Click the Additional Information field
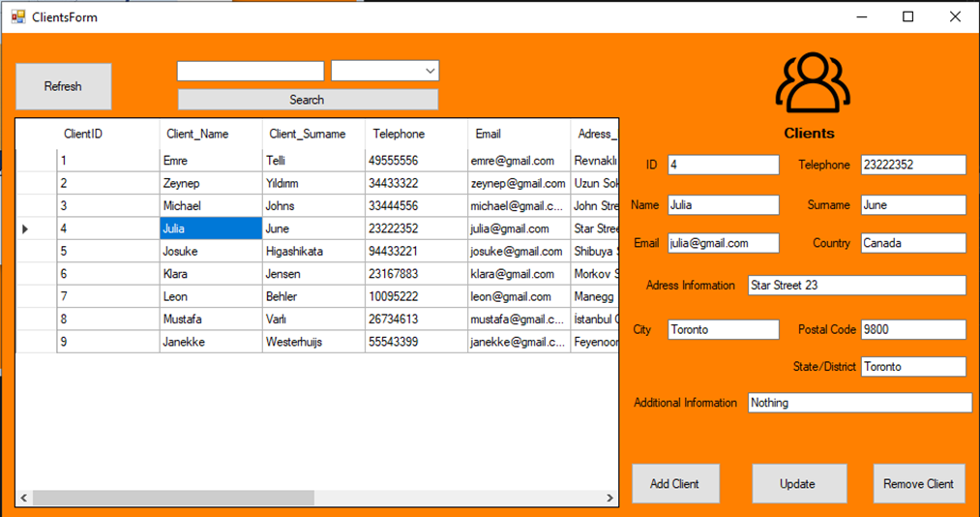 (x=860, y=403)
